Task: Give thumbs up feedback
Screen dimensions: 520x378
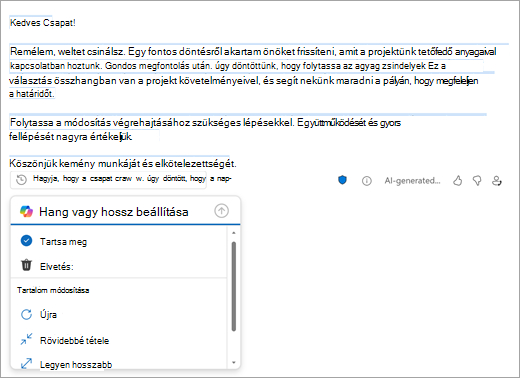Action: point(458,181)
